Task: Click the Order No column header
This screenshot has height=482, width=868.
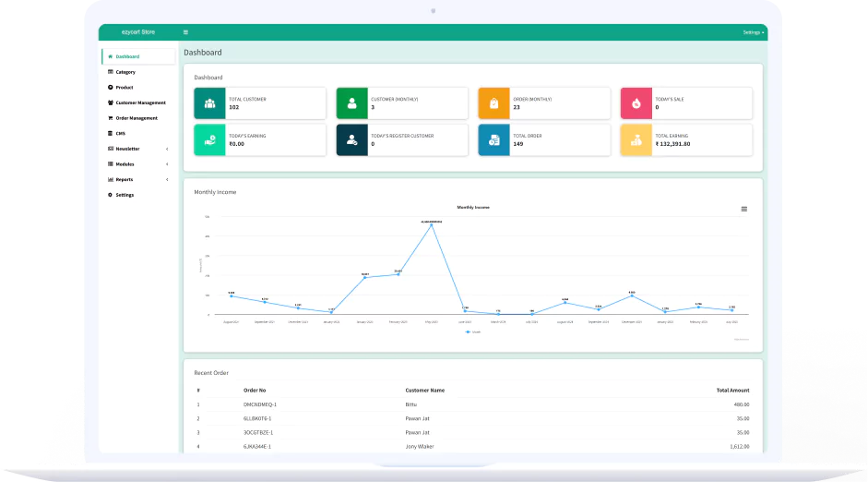Action: pyautogui.click(x=255, y=391)
